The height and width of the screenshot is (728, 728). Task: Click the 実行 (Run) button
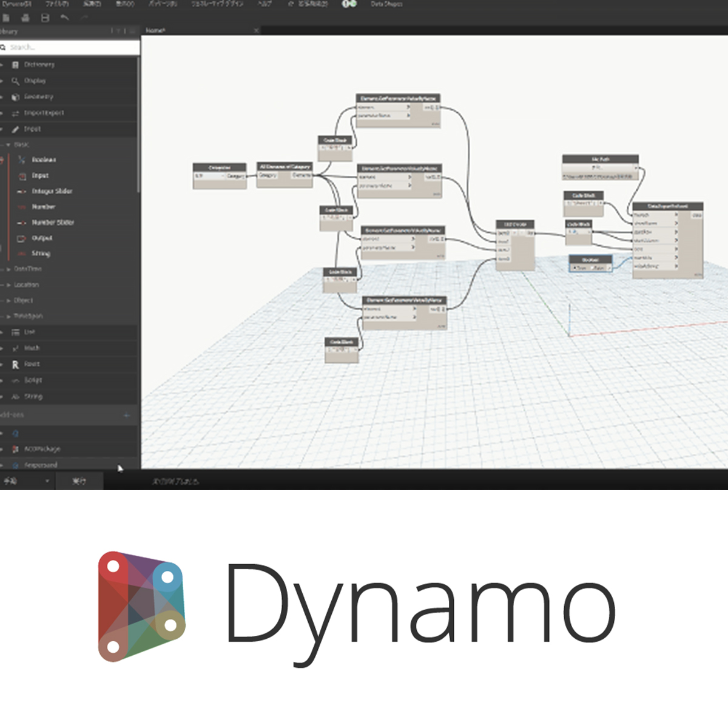pyautogui.click(x=79, y=481)
